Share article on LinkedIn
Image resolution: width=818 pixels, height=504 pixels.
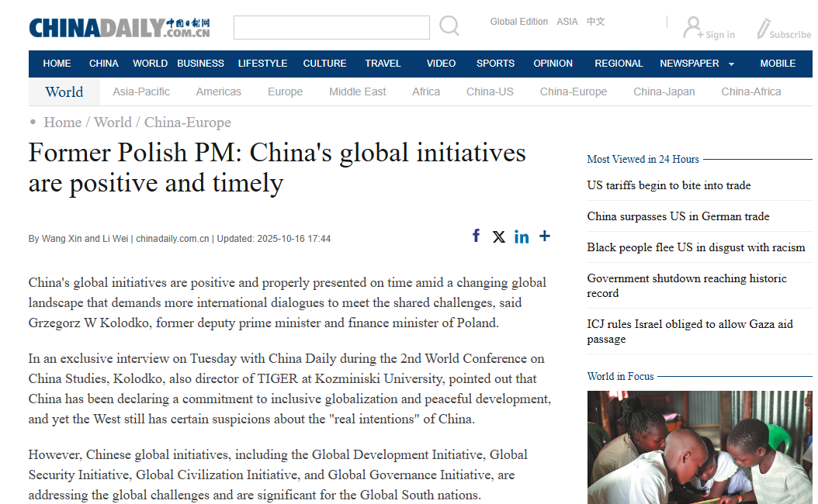[x=522, y=236]
